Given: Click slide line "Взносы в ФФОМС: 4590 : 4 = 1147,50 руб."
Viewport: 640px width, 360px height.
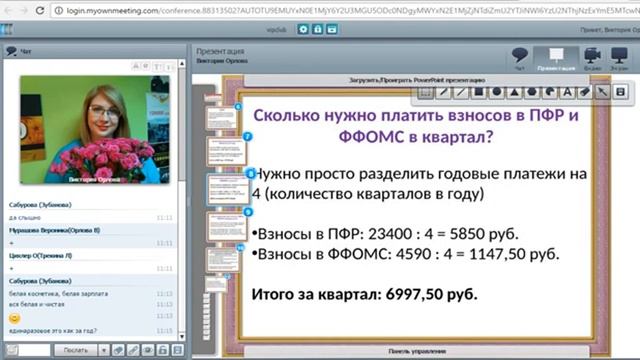Looking at the screenshot, I should pos(406,254).
